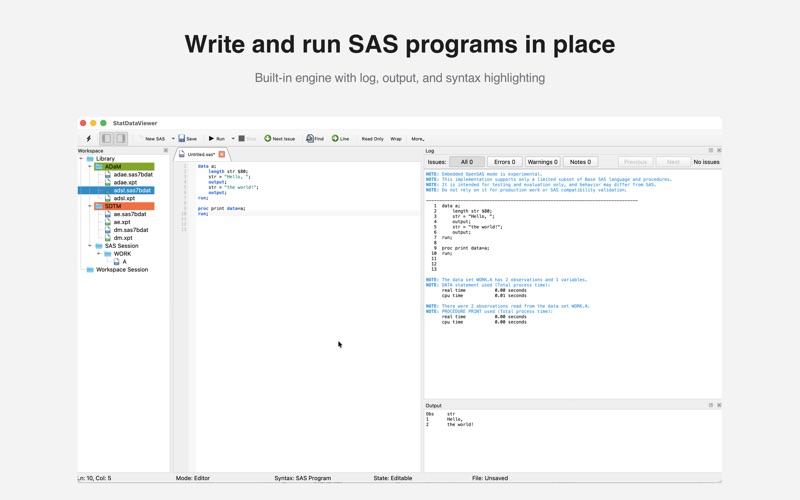This screenshot has width=800, height=500.
Task: Click the Ln 10, Col 5 status
Action: pos(94,478)
